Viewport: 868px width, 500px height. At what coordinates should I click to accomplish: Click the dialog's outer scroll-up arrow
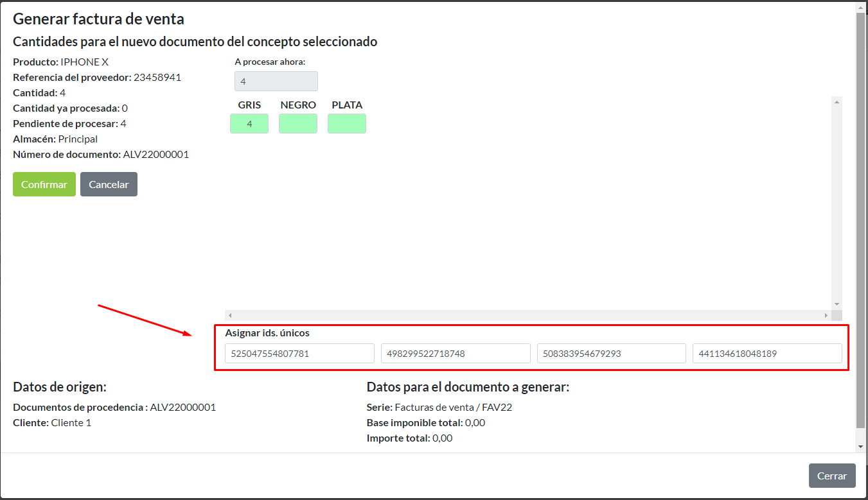(x=861, y=6)
